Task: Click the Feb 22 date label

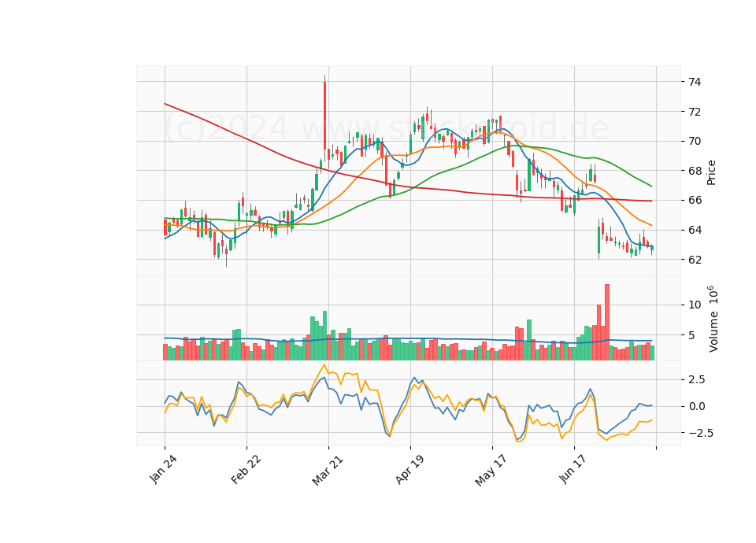Action: [246, 469]
